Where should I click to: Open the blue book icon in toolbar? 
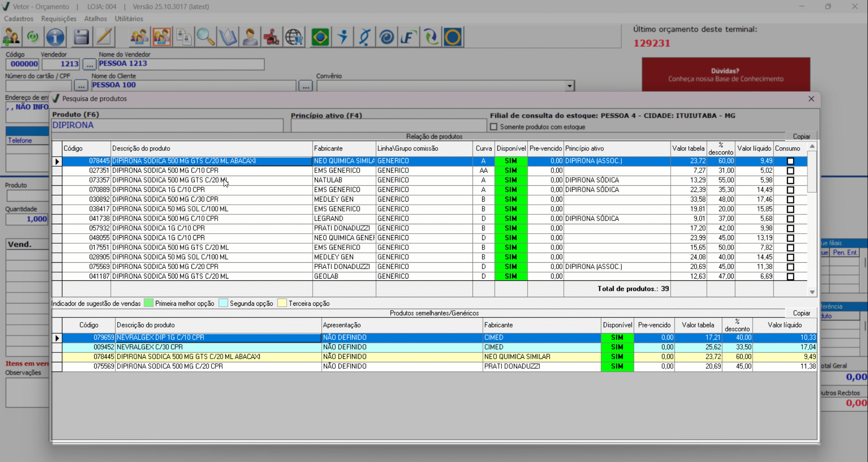tap(228, 37)
